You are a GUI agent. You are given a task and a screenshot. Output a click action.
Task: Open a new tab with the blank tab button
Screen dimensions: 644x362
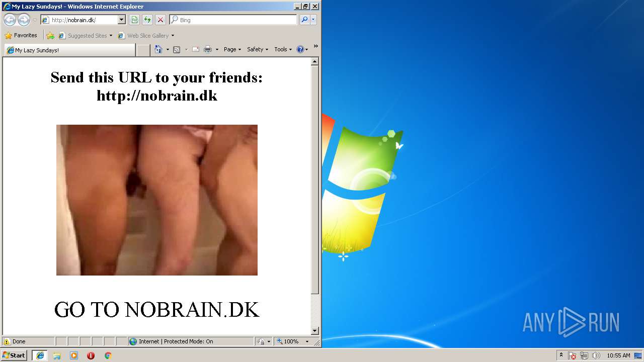[x=143, y=50]
